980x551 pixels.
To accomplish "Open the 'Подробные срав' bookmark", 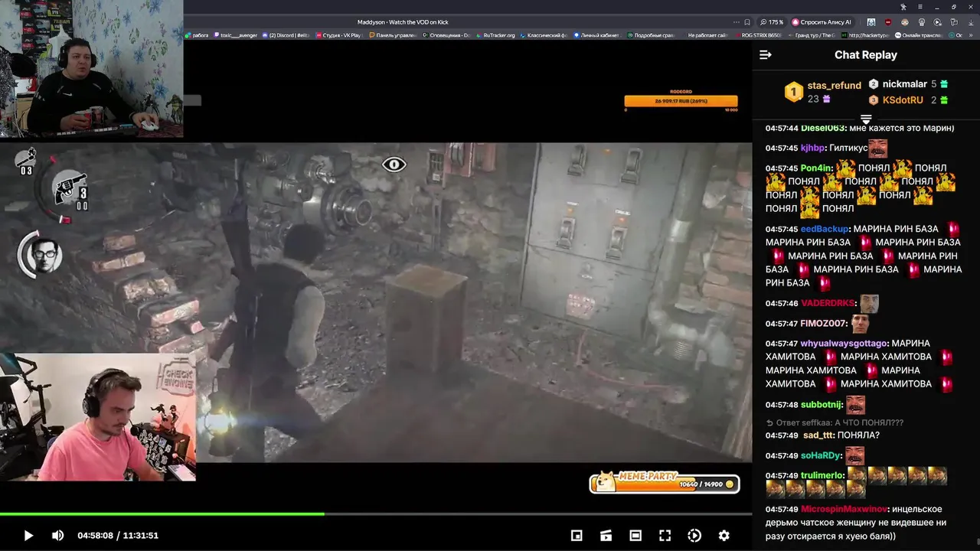I will [x=652, y=35].
